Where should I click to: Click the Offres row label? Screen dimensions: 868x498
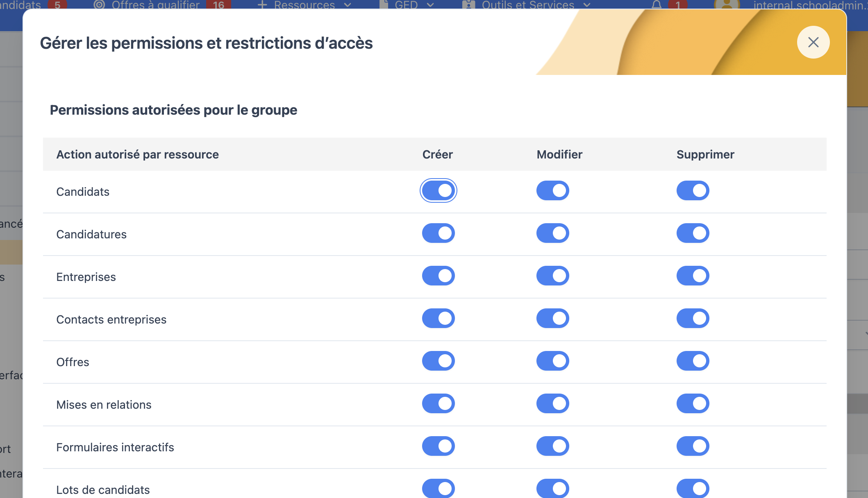(73, 362)
